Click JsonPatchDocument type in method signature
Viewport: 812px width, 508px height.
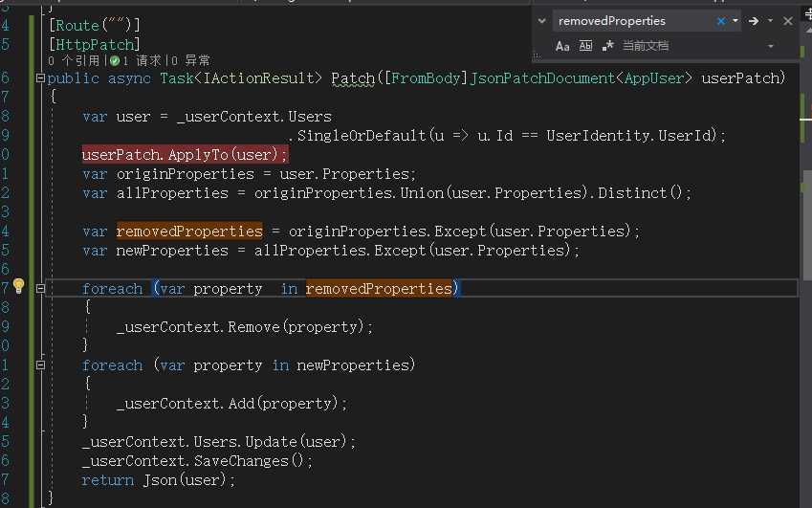542,78
